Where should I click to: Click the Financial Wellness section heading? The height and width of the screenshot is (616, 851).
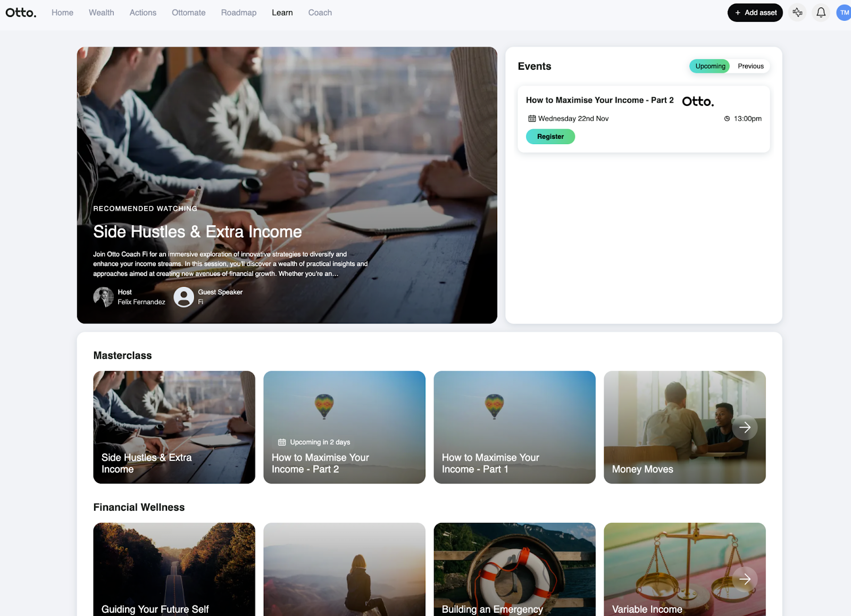(x=139, y=507)
